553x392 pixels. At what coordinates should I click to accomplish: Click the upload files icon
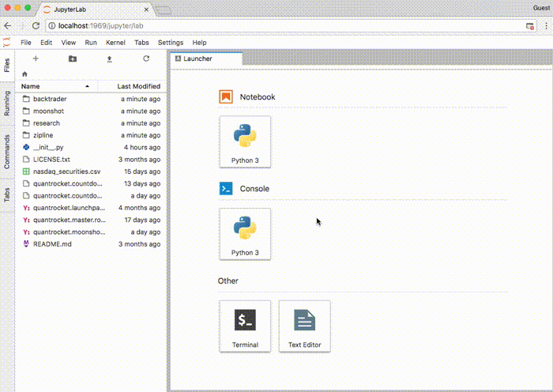[x=109, y=59]
